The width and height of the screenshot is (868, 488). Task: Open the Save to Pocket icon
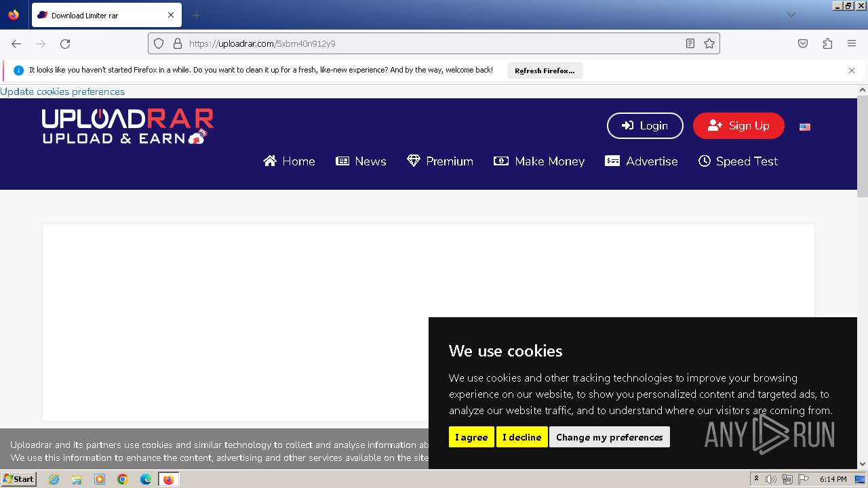point(803,43)
